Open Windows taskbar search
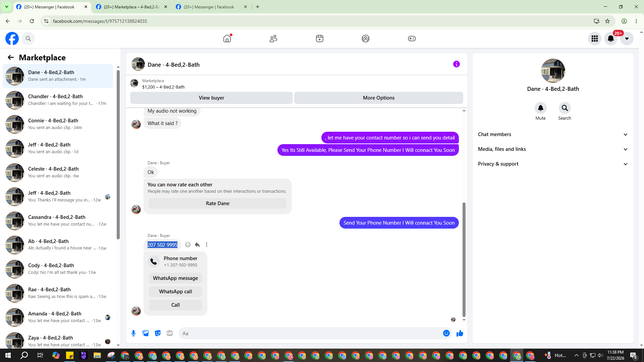644x362 pixels. (x=24, y=355)
